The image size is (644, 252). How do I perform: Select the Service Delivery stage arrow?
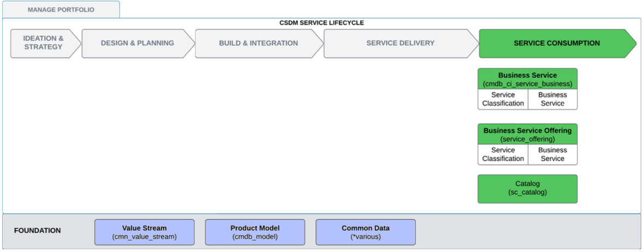click(x=401, y=43)
